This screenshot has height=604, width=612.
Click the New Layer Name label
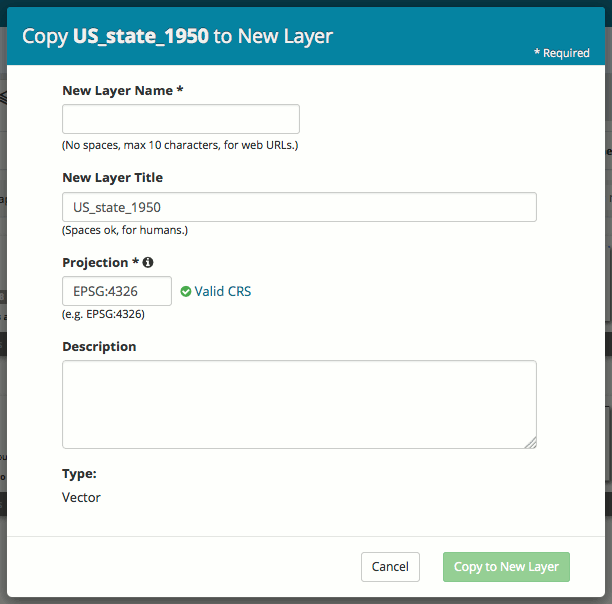122,90
